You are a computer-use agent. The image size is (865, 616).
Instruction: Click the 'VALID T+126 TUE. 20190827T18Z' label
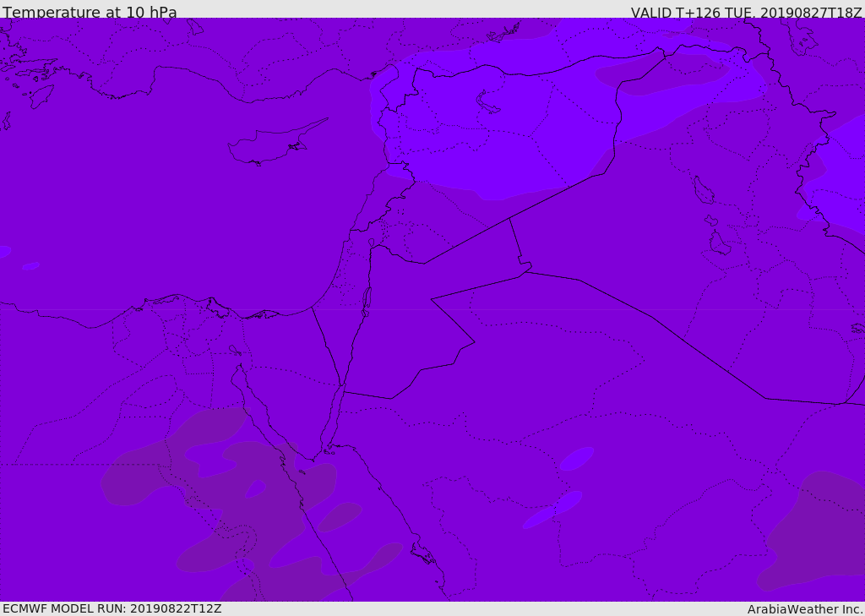coord(747,12)
